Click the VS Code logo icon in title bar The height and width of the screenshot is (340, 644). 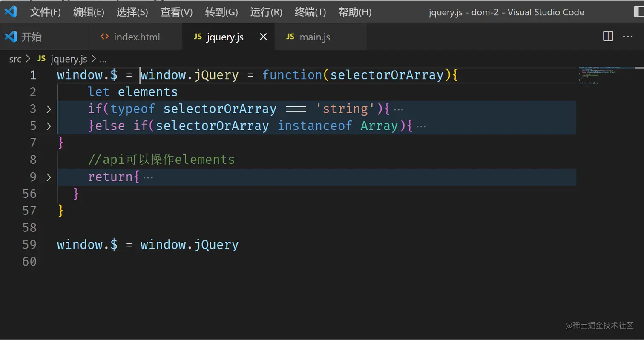[11, 11]
